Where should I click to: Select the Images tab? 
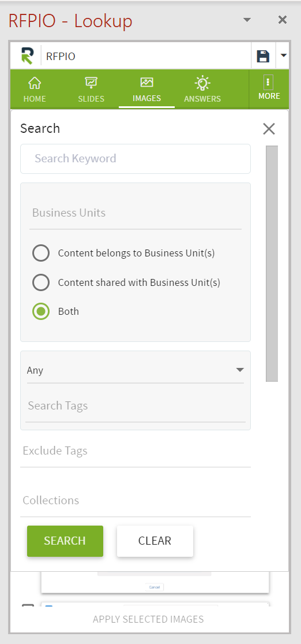pyautogui.click(x=147, y=89)
